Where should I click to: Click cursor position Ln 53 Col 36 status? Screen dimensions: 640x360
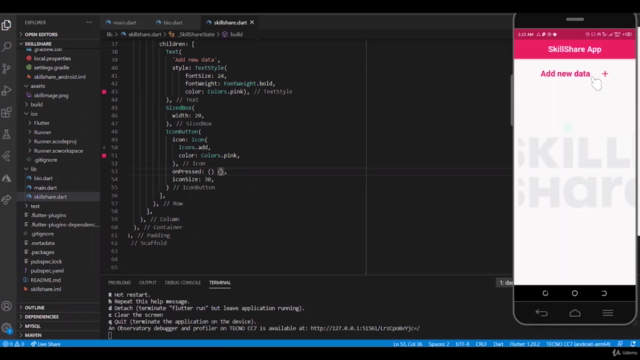tap(407, 344)
